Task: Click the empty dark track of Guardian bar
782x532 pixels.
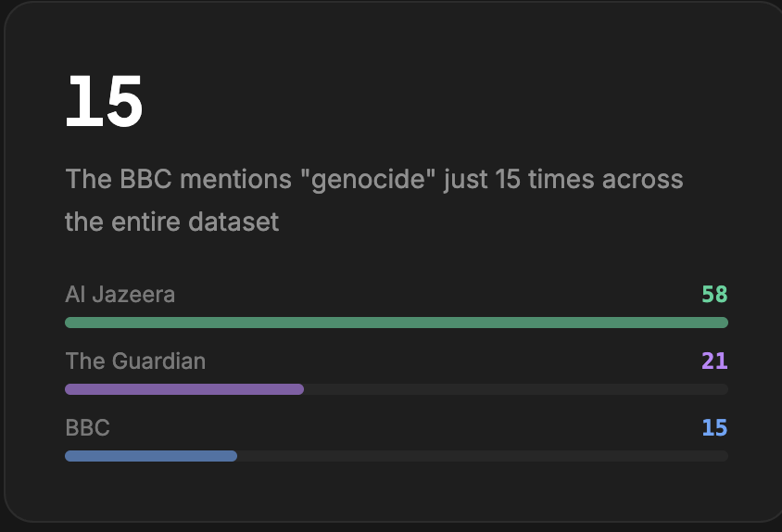Action: tap(515, 389)
